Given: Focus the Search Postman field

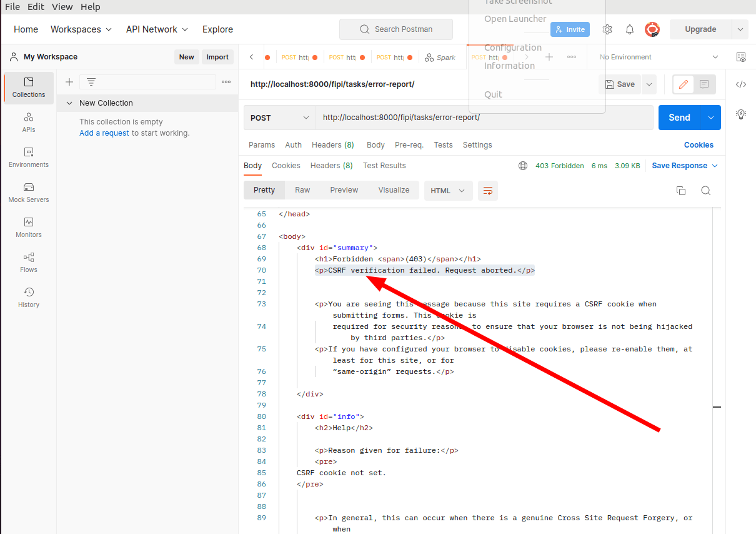Looking at the screenshot, I should (396, 29).
